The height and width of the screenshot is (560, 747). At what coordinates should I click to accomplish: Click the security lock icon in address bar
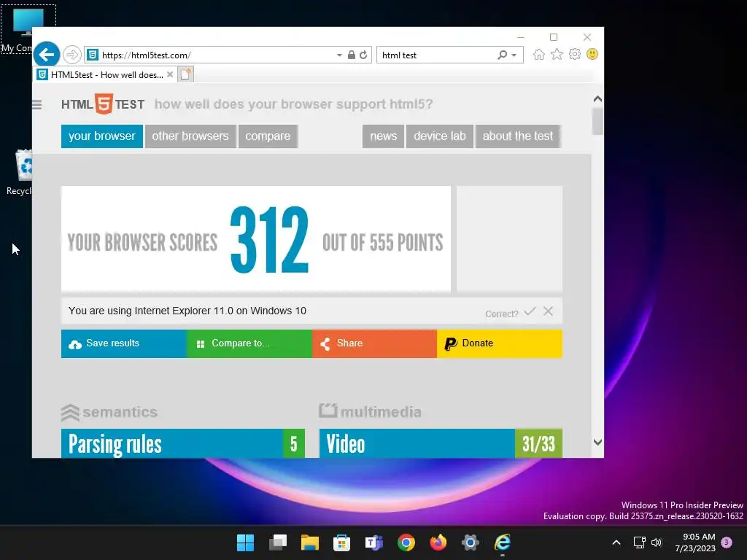[351, 55]
